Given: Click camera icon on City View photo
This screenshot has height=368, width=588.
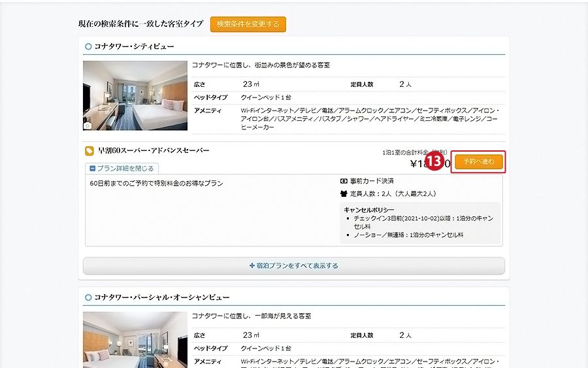Looking at the screenshot, I should [88, 125].
